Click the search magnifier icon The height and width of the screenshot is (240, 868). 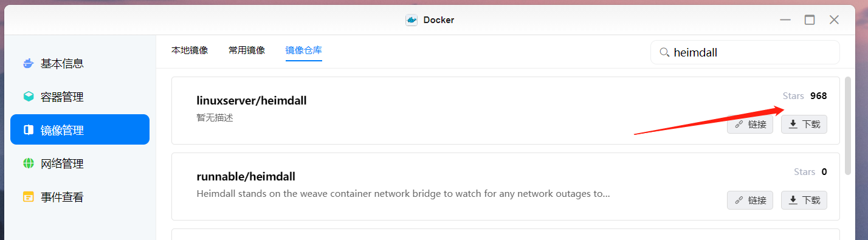tap(664, 52)
